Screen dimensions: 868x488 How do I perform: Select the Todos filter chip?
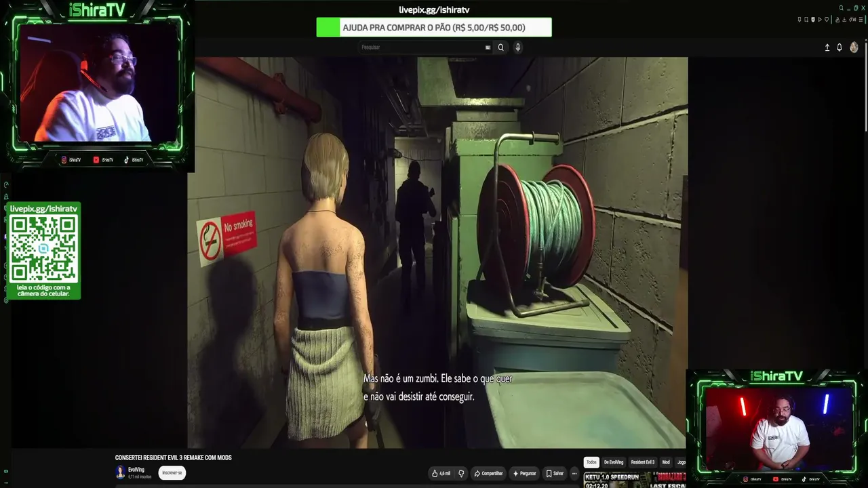(x=592, y=462)
